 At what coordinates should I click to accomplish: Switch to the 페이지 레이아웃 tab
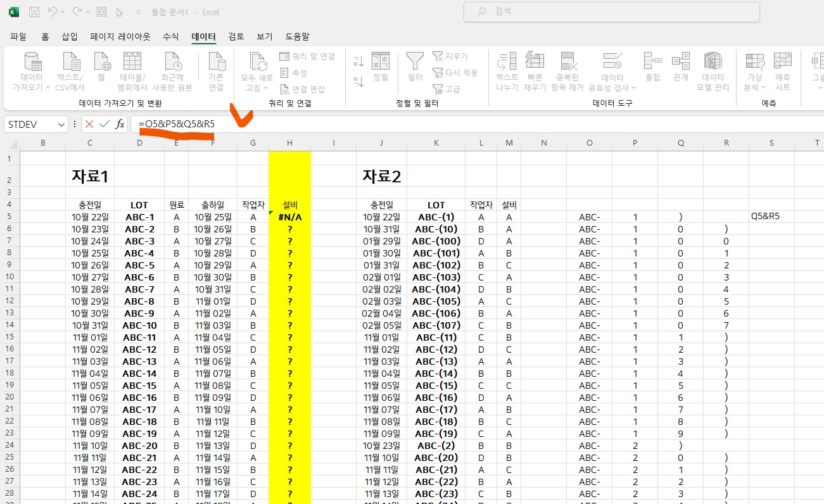point(120,37)
